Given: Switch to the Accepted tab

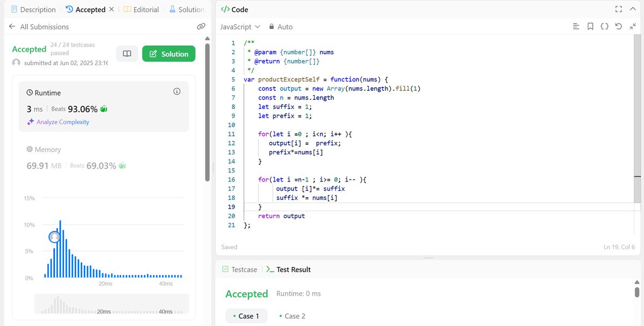Looking at the screenshot, I should (86, 10).
